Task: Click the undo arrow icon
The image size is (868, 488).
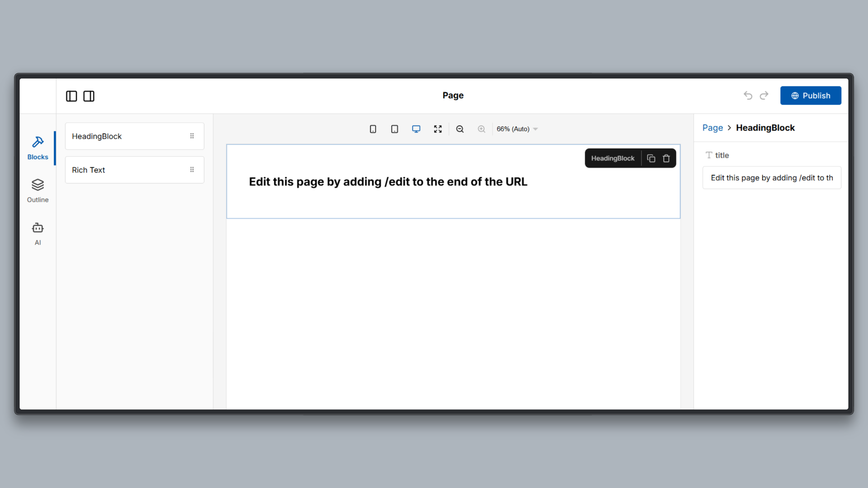Action: (x=748, y=95)
